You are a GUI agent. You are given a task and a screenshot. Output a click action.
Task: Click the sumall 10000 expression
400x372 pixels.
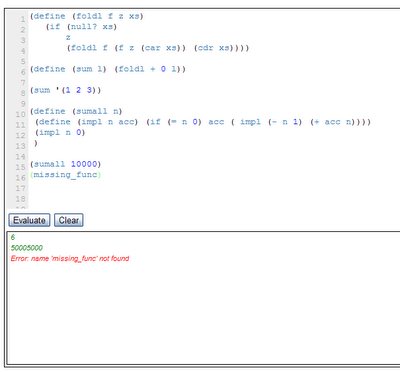[66, 164]
